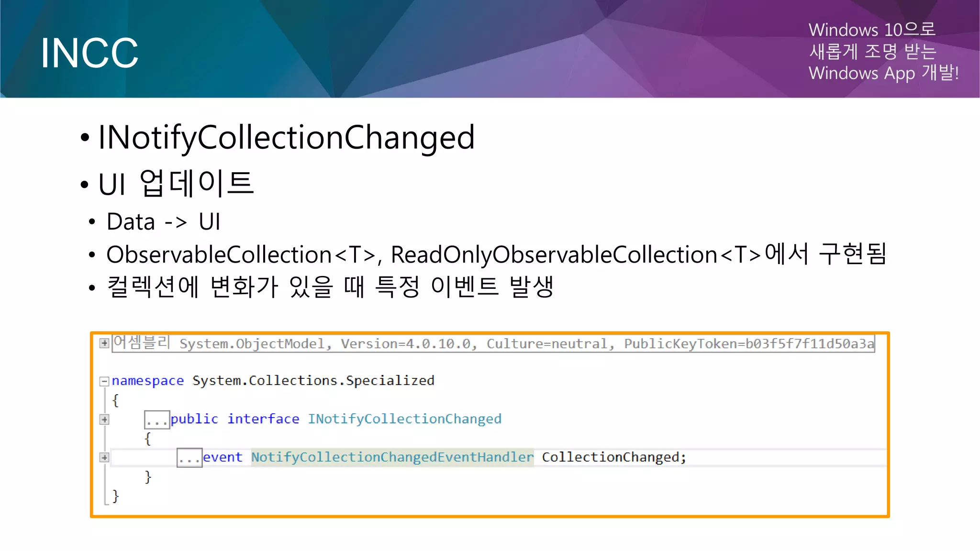Click the INotifyCollectionChanged interface name in code

[x=404, y=419]
